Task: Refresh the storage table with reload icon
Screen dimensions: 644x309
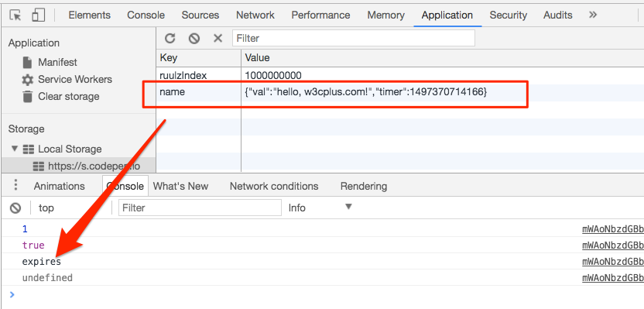Action: [170, 39]
